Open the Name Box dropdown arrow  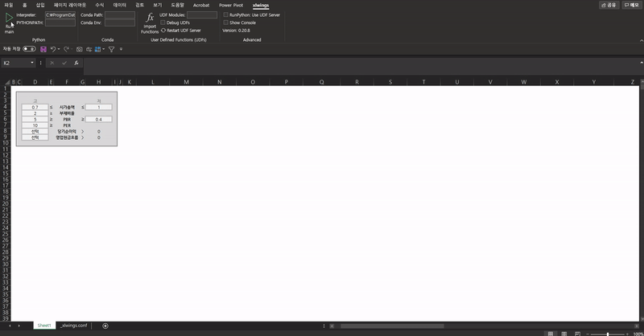32,63
